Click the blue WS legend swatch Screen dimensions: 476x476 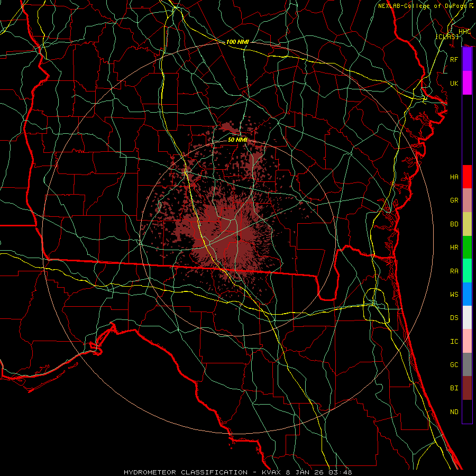(467, 294)
